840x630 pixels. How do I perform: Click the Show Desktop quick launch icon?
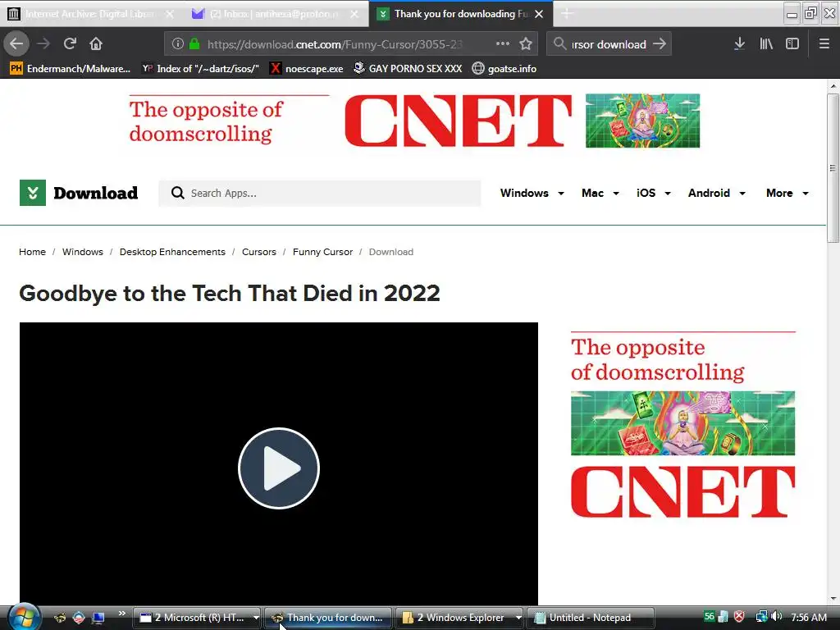[x=98, y=618]
